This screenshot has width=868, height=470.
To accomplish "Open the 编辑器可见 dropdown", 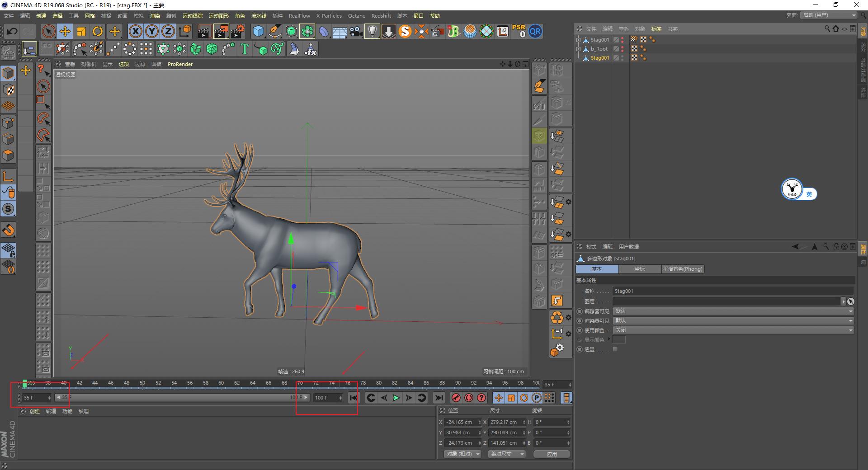I will point(733,311).
